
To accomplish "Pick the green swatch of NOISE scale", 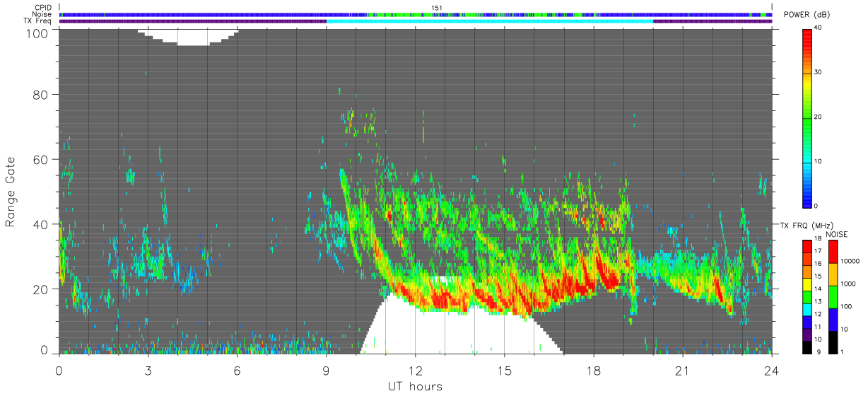I will pyautogui.click(x=833, y=297).
